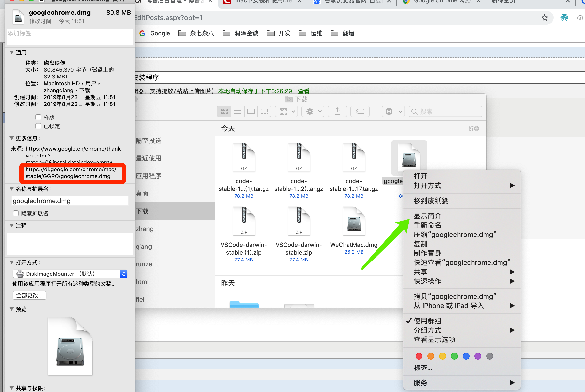Viewport: 585px width, 392px height.
Task: Expand the 共享与权限 section
Action: (x=12, y=388)
